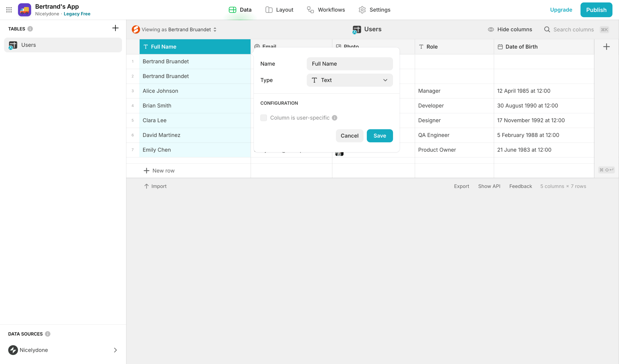Screen dimensions: 619x364
Task: Click the Nicelydone data source icon
Action: pos(13,350)
